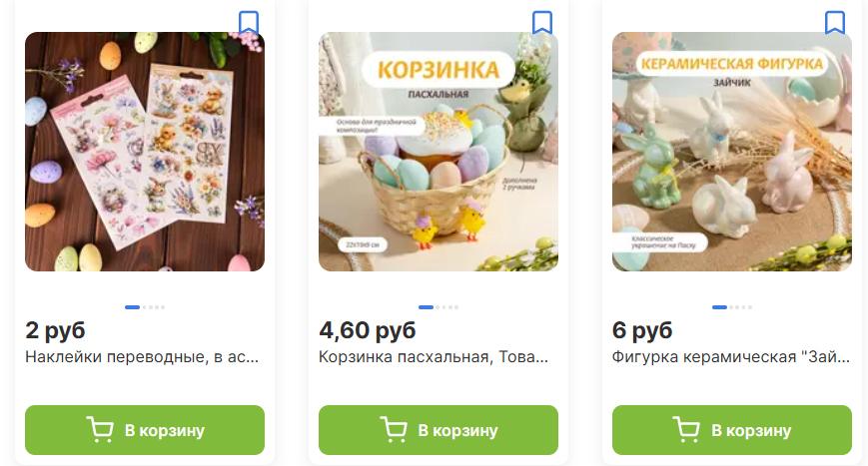Bookmark the transfer stickers product
The height and width of the screenshot is (466, 868).
249,23
